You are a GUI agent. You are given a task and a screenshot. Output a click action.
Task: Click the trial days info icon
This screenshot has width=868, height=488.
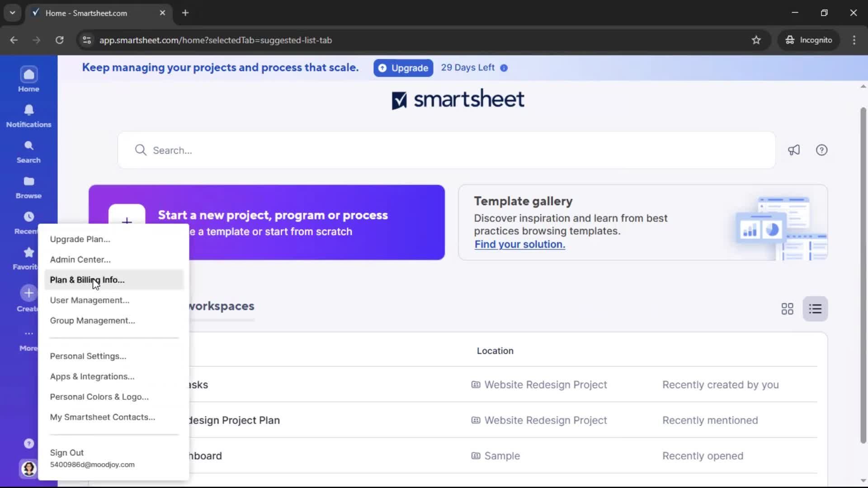click(x=504, y=68)
